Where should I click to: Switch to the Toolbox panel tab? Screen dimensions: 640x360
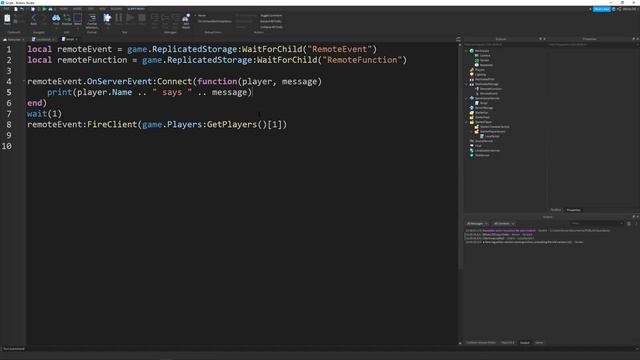pos(556,210)
